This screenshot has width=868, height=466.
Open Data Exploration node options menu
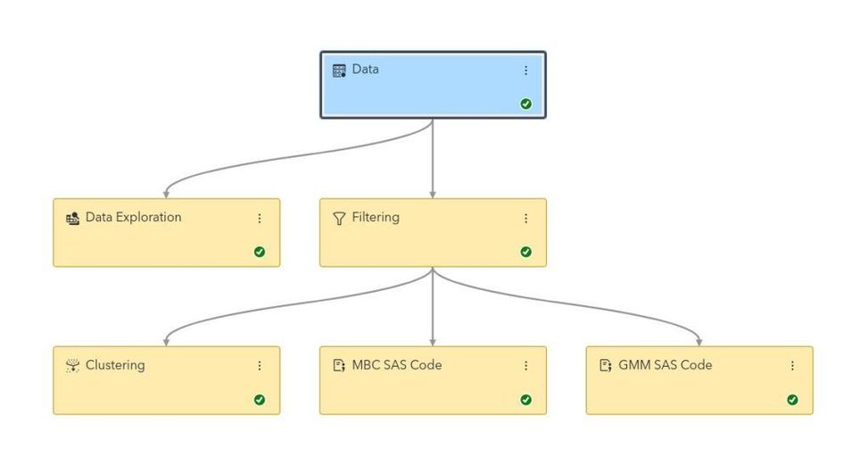(260, 219)
